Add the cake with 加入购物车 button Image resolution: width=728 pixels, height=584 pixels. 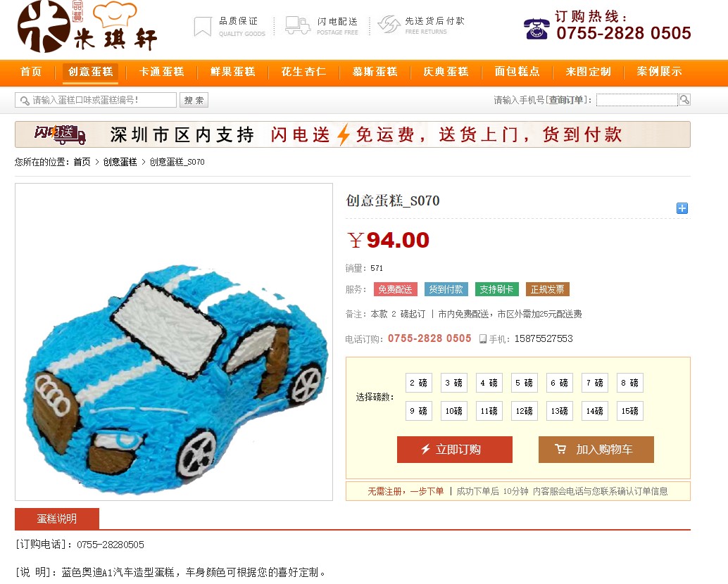[596, 449]
